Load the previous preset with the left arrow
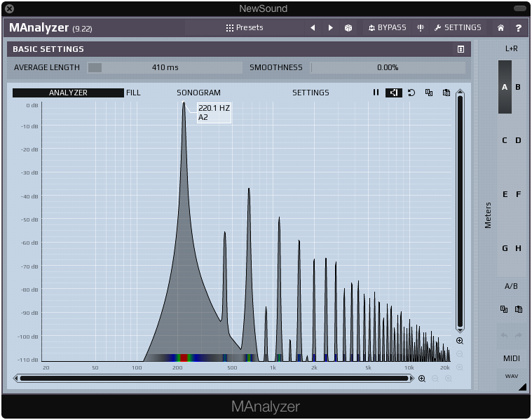The image size is (532, 420). click(x=313, y=27)
